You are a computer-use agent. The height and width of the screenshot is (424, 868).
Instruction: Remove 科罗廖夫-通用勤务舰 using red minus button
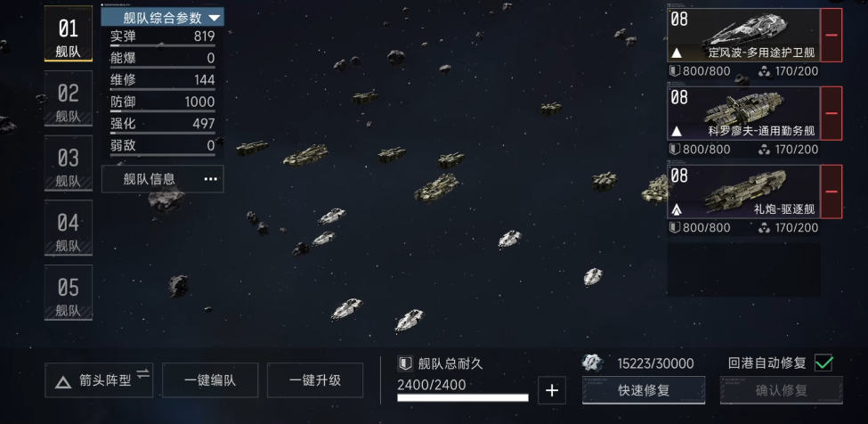831,113
